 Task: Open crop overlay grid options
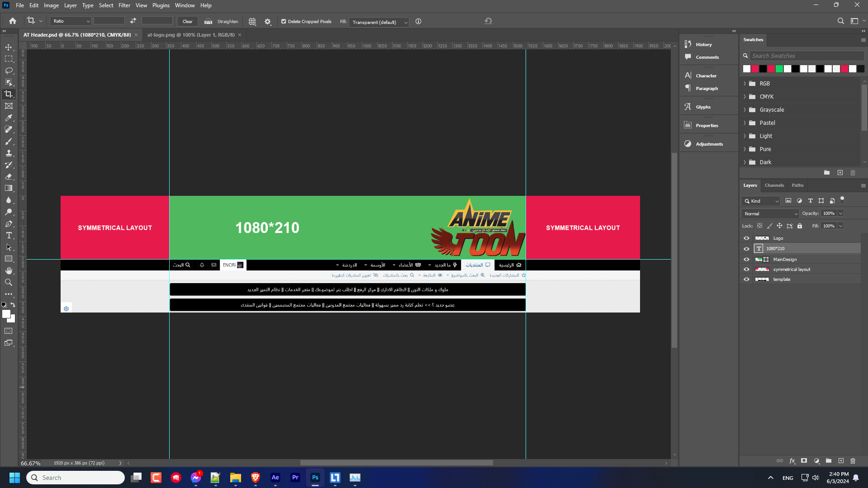[x=252, y=21]
